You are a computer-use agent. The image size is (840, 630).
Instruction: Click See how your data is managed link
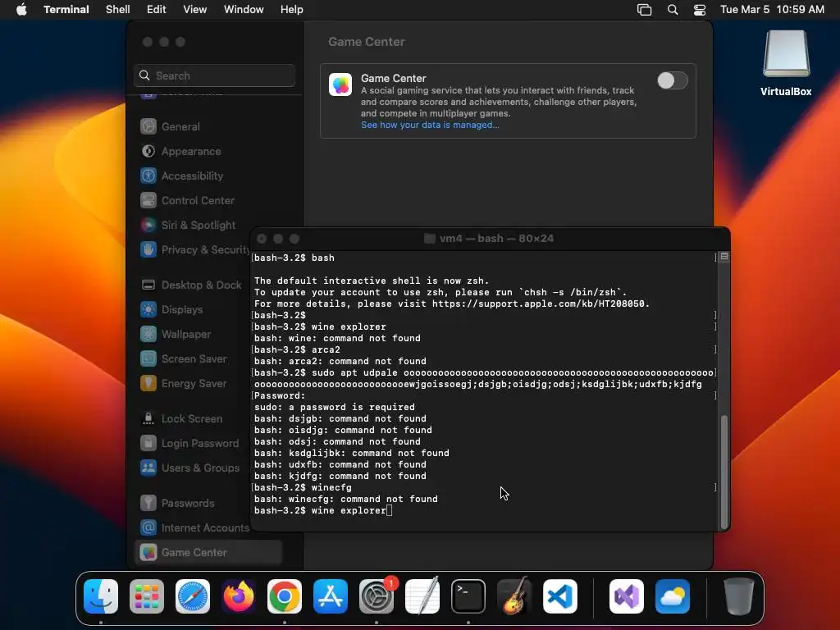[430, 125]
